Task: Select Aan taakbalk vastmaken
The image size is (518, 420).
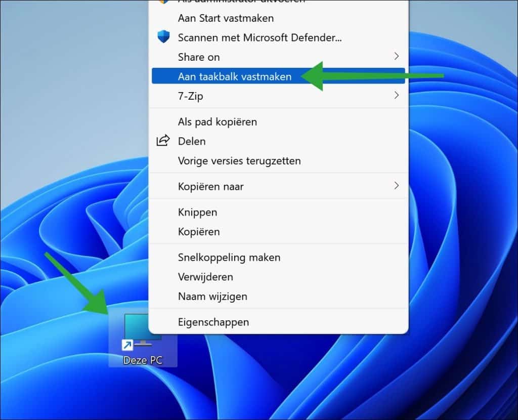Action: 234,76
